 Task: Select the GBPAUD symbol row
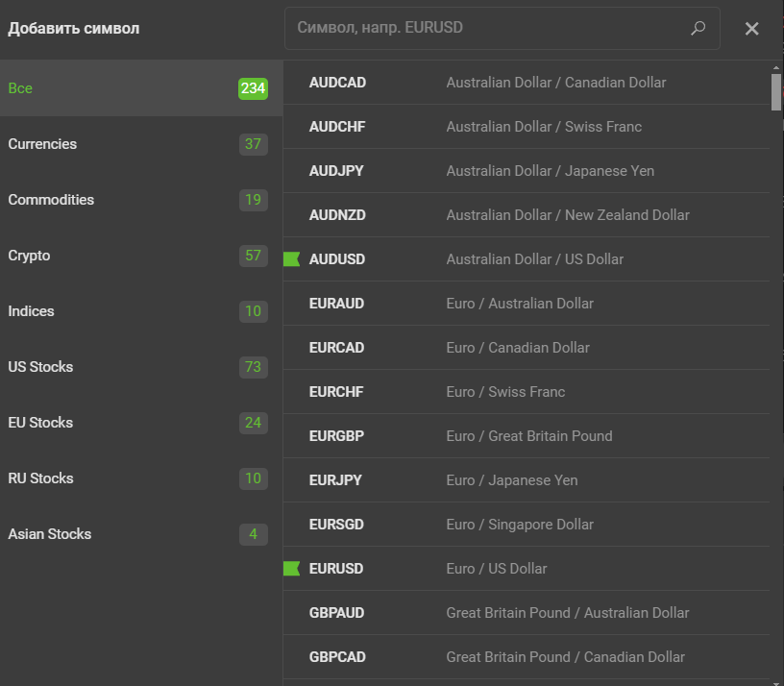click(x=525, y=613)
